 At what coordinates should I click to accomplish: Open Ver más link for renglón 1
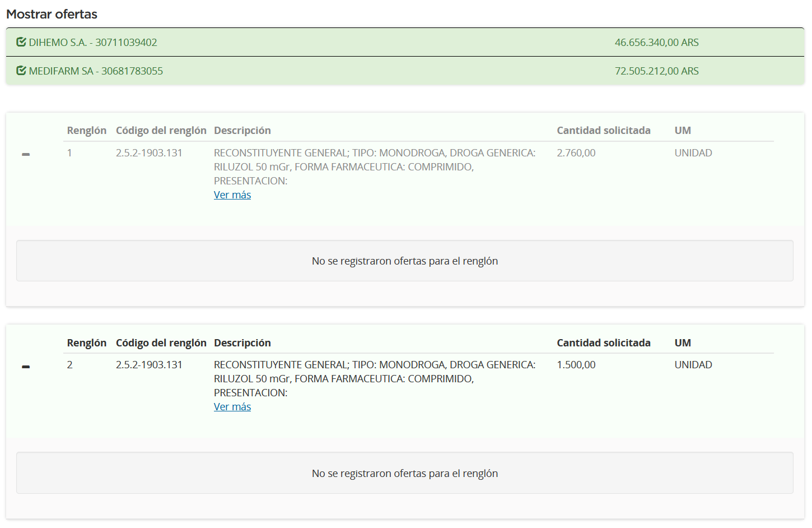click(232, 195)
